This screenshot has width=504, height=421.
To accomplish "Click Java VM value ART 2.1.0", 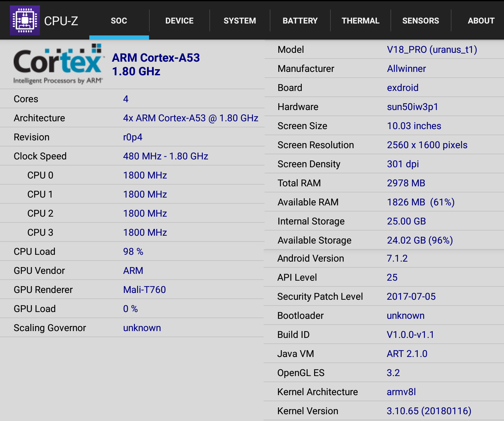I will [x=407, y=354].
